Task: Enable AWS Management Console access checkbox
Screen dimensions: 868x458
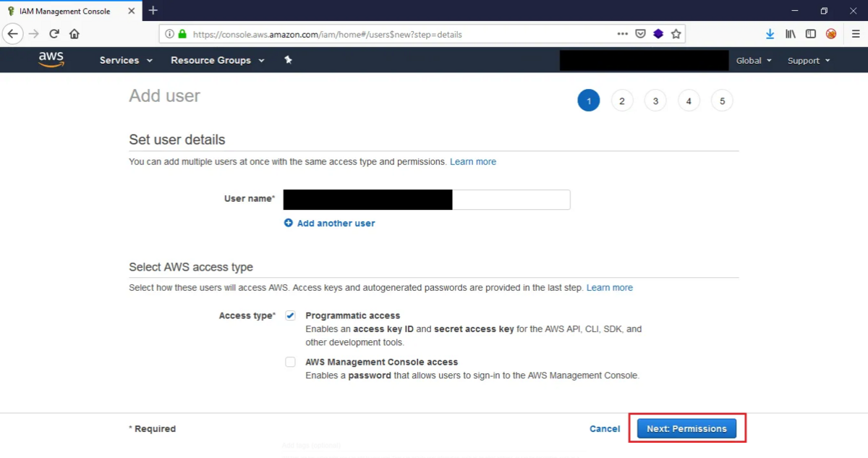Action: click(290, 362)
